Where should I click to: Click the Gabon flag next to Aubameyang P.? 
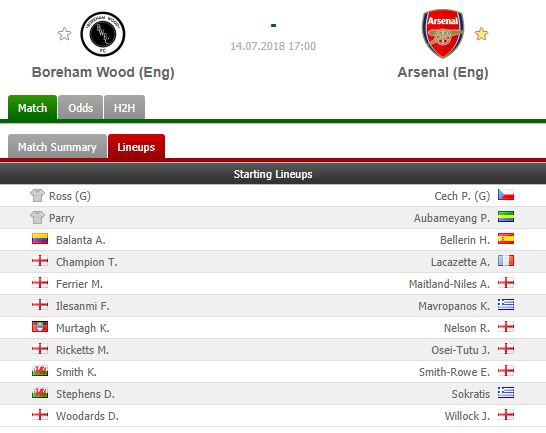click(506, 217)
